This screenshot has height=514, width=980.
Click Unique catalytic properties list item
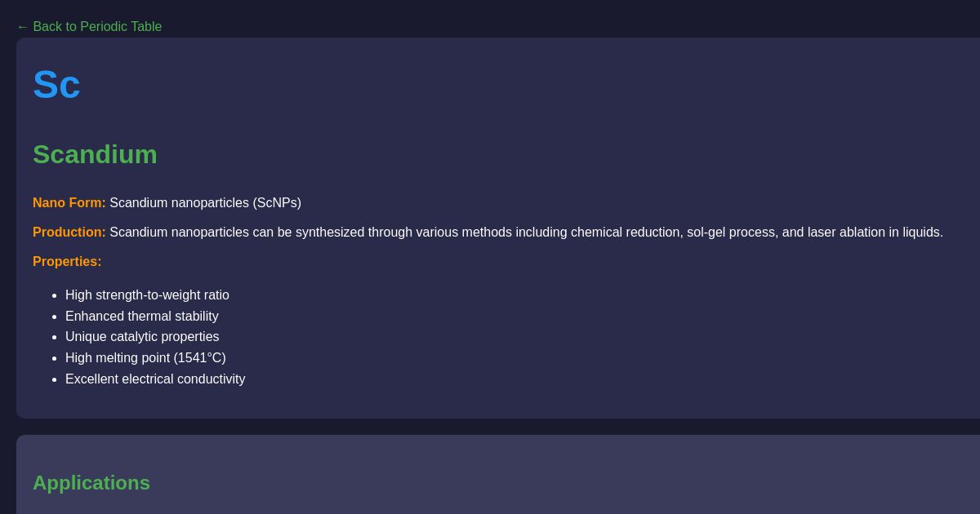coord(142,337)
